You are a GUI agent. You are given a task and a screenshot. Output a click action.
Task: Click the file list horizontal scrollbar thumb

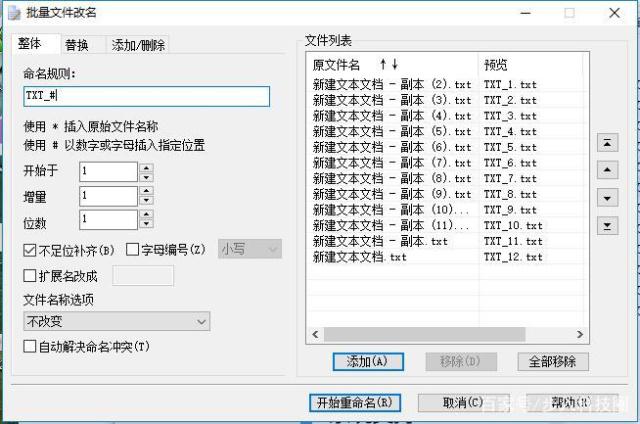point(424,334)
